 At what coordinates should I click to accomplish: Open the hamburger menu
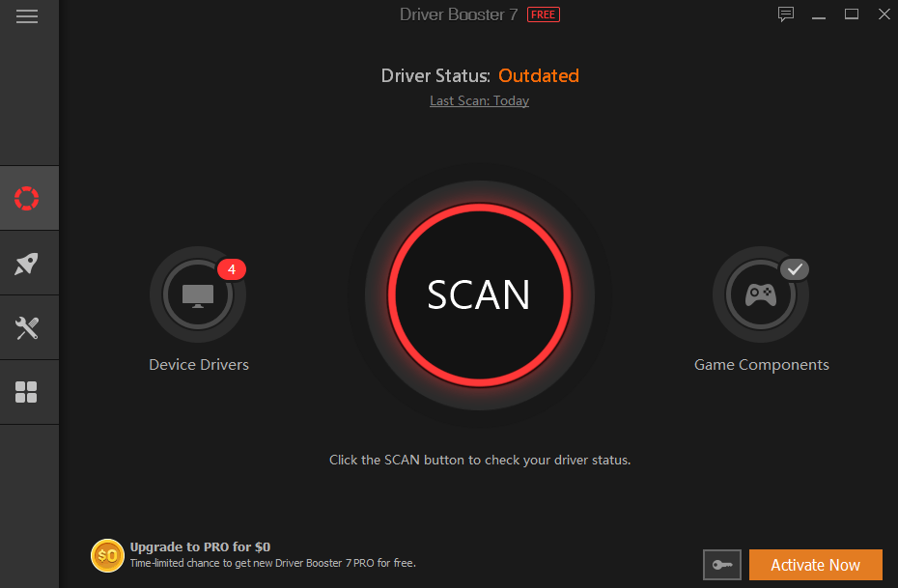point(28,14)
